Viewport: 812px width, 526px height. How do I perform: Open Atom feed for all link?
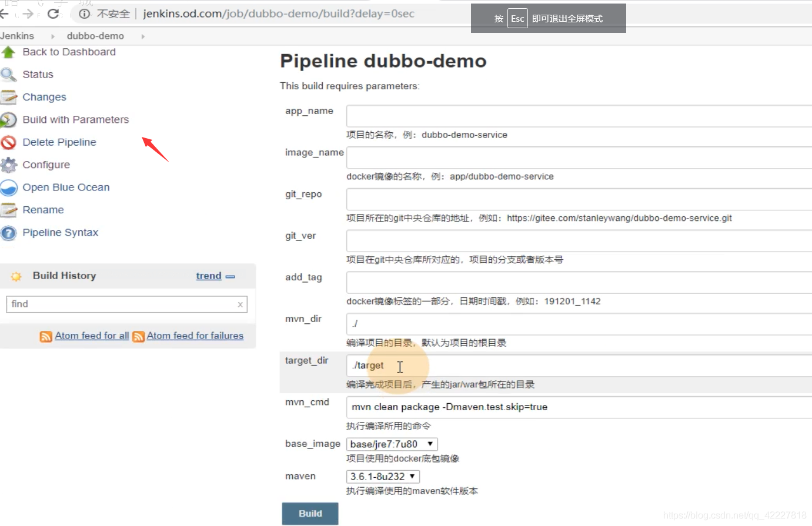click(92, 336)
